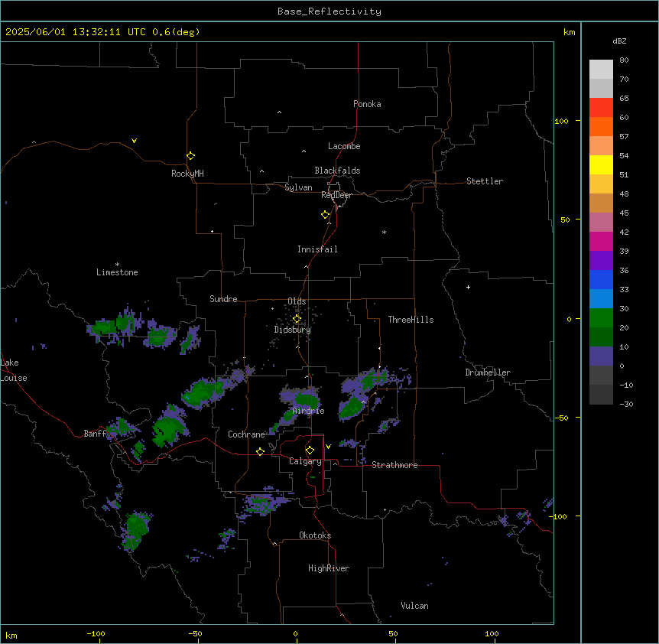Select the Sylvan label
659x644 pixels.
298,187
